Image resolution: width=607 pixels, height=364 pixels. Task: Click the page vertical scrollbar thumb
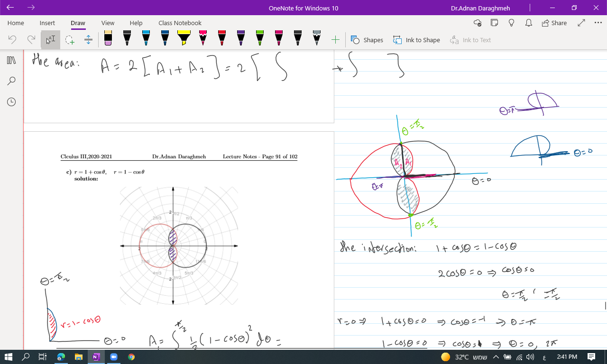pyautogui.click(x=605, y=306)
